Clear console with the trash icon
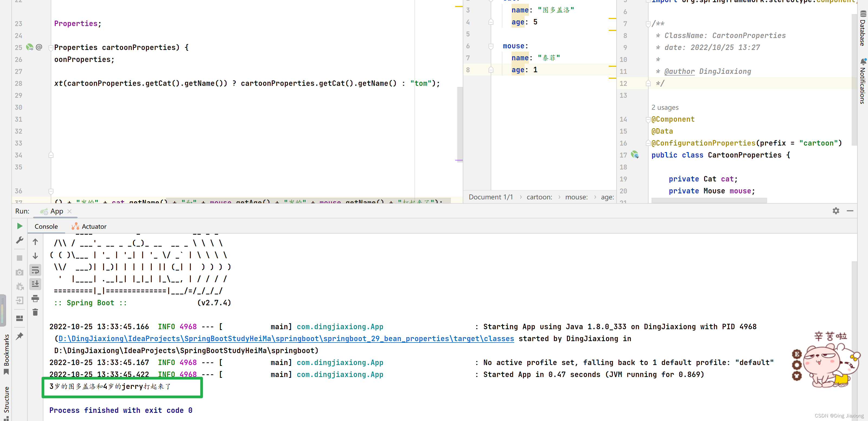This screenshot has width=868, height=421. (x=35, y=312)
